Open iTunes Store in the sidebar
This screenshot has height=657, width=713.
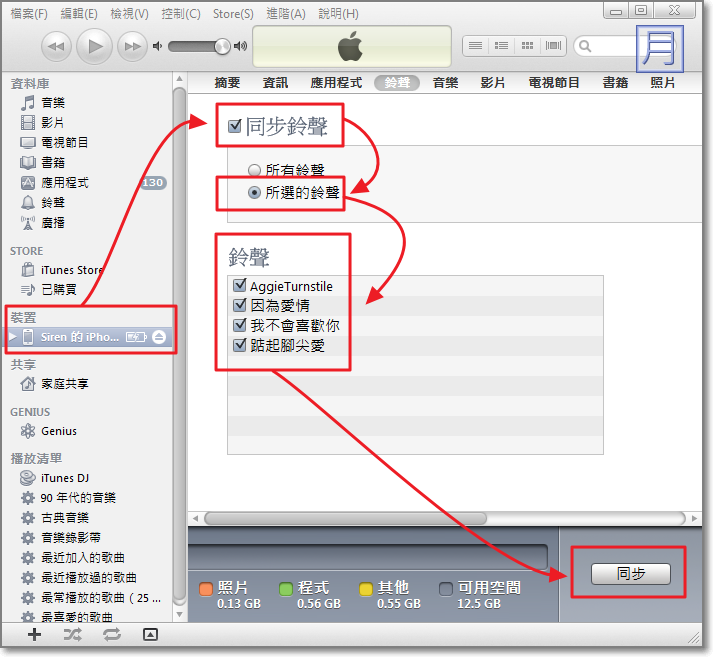(71, 270)
